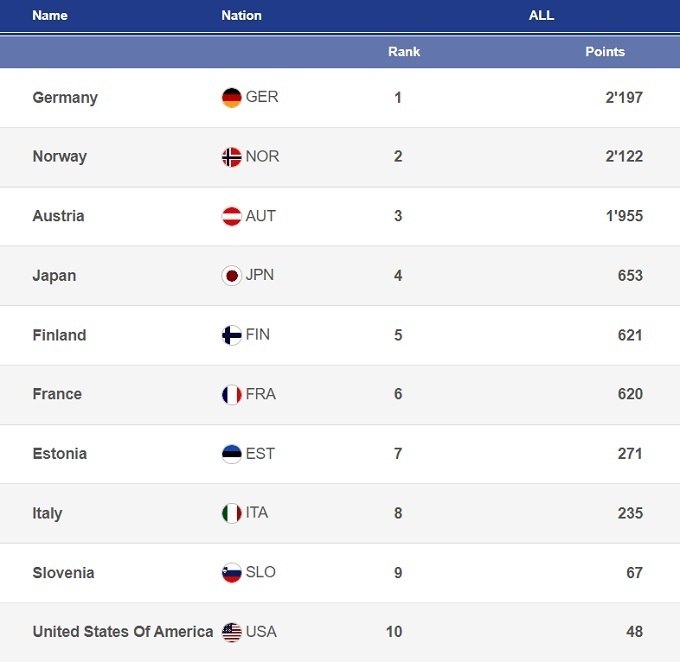Click the Germany flag icon
The width and height of the screenshot is (680, 662).
point(232,98)
